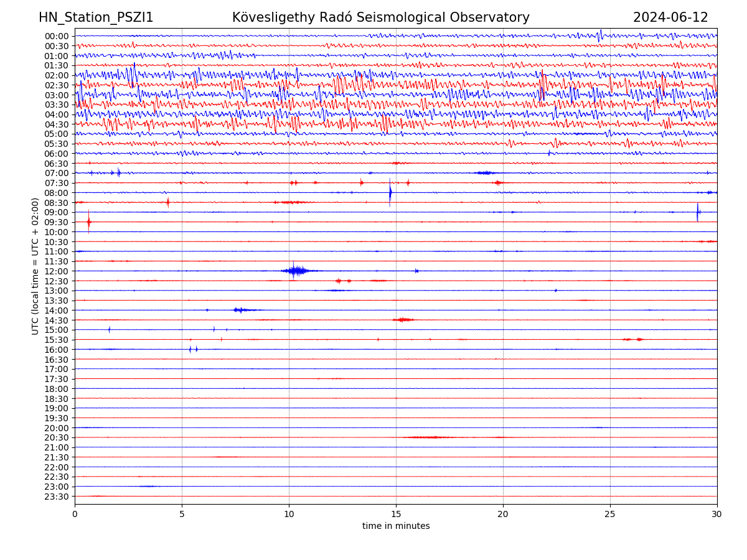This screenshot has width=747, height=560.
Task: Select the 00:00 row time label
Action: (56, 36)
